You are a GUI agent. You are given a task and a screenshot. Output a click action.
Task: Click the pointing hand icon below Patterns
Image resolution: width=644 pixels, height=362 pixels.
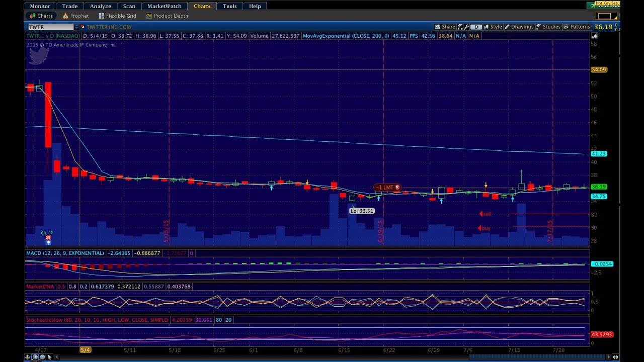coord(594,36)
